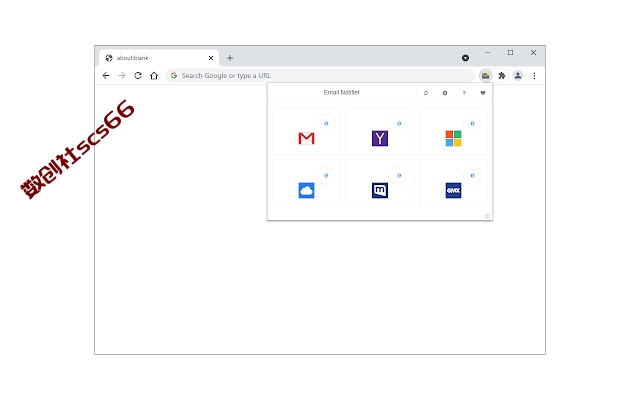The height and width of the screenshot is (400, 640).
Task: Click the badge circle on cloud mail tile
Action: point(326,176)
